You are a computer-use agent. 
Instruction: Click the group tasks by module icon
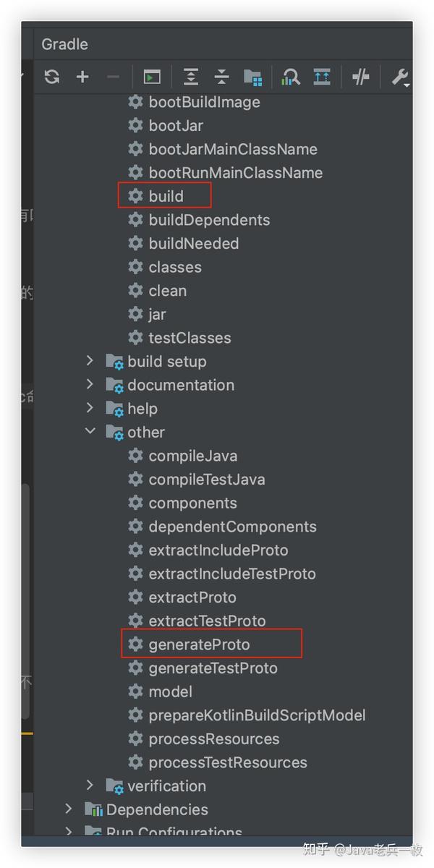[x=252, y=77]
